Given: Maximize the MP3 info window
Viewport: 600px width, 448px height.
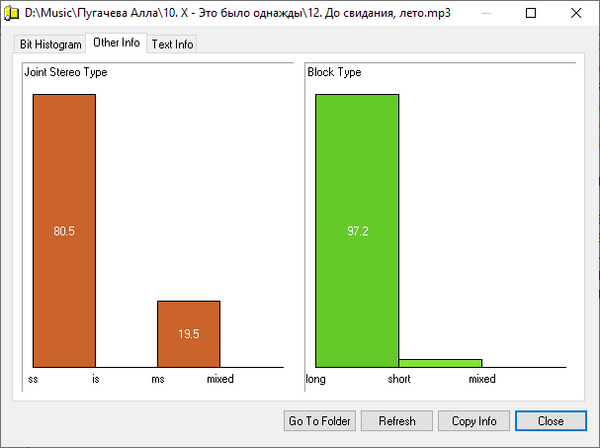Looking at the screenshot, I should [x=530, y=15].
